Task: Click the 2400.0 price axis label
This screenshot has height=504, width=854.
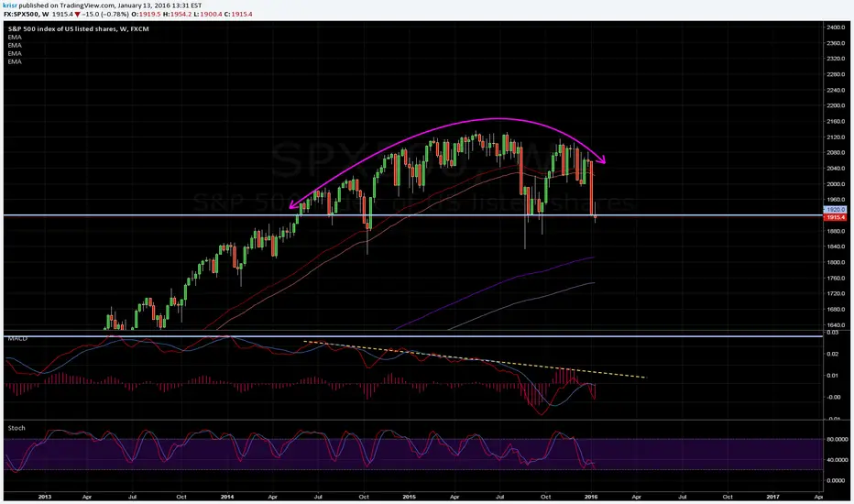Action: [836, 27]
